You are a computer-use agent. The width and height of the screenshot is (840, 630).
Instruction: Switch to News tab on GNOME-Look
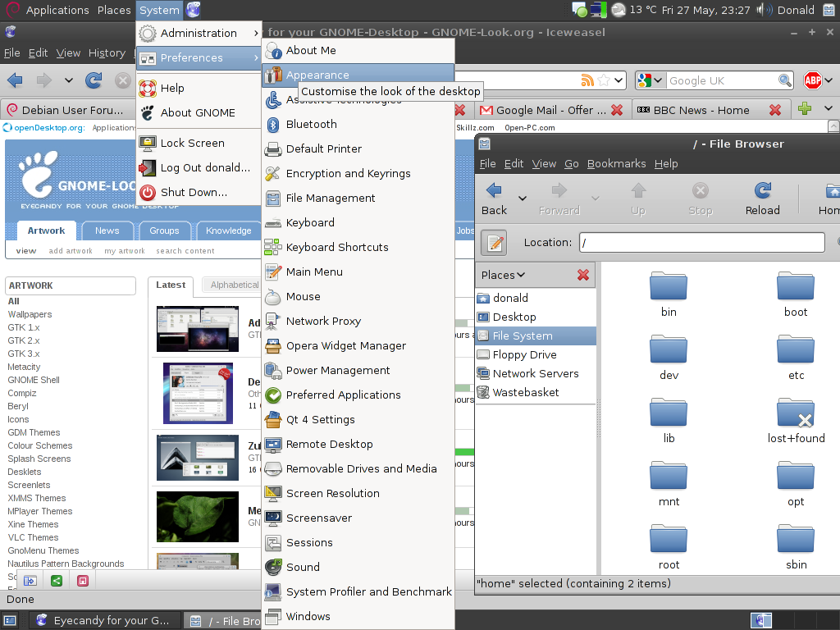point(107,231)
